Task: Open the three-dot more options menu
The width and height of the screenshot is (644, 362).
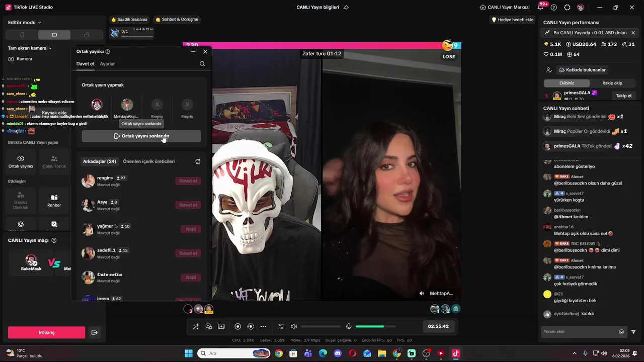Action: 263,326
